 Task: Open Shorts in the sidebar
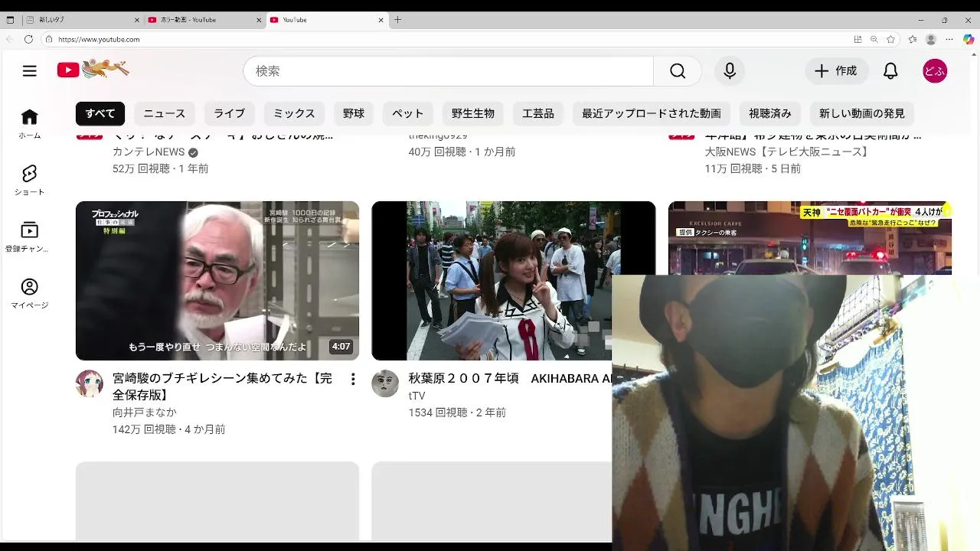coord(29,180)
